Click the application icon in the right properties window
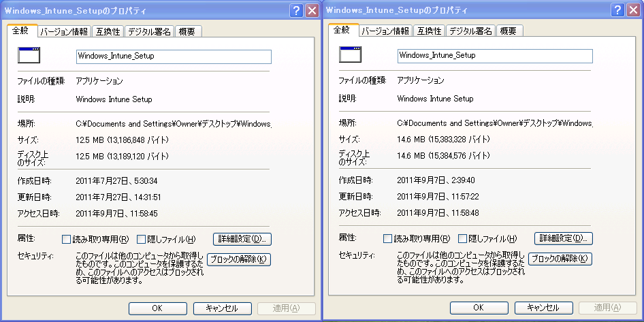The image size is (644, 322). coord(350,54)
